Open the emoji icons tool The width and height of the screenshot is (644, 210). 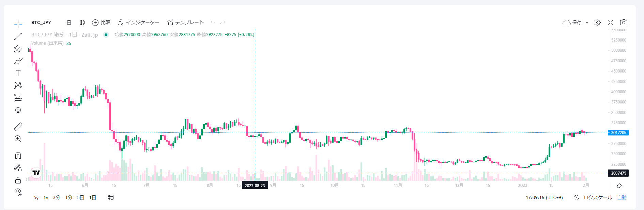(x=18, y=110)
